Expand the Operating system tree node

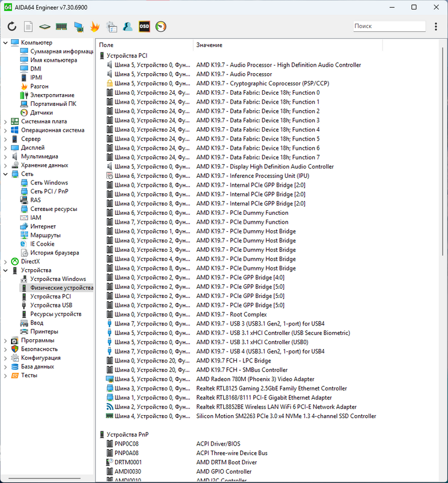(6, 131)
